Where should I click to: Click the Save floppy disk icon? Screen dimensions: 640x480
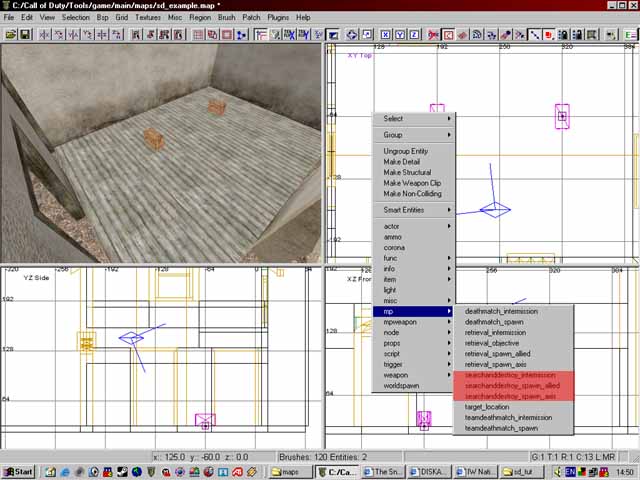25,34
